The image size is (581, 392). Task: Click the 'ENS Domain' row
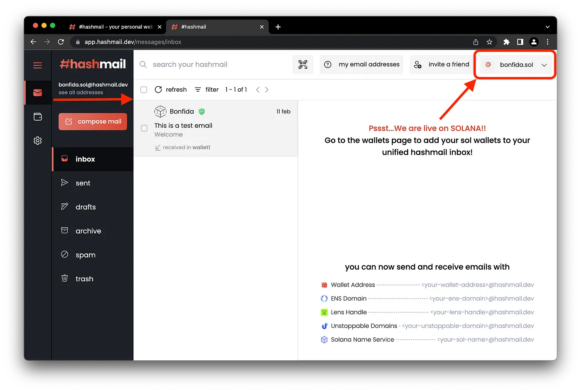[x=427, y=299]
